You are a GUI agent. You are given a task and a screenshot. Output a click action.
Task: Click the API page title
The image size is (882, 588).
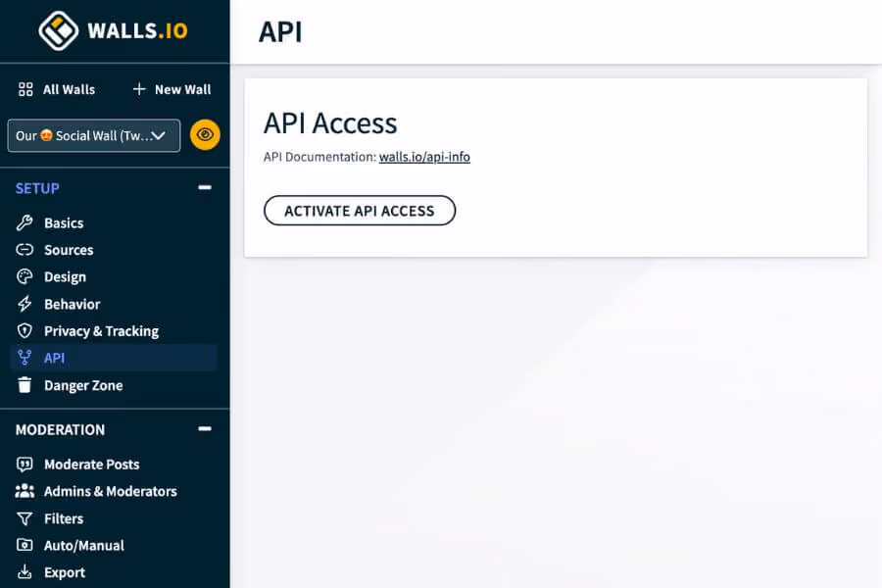click(x=280, y=31)
